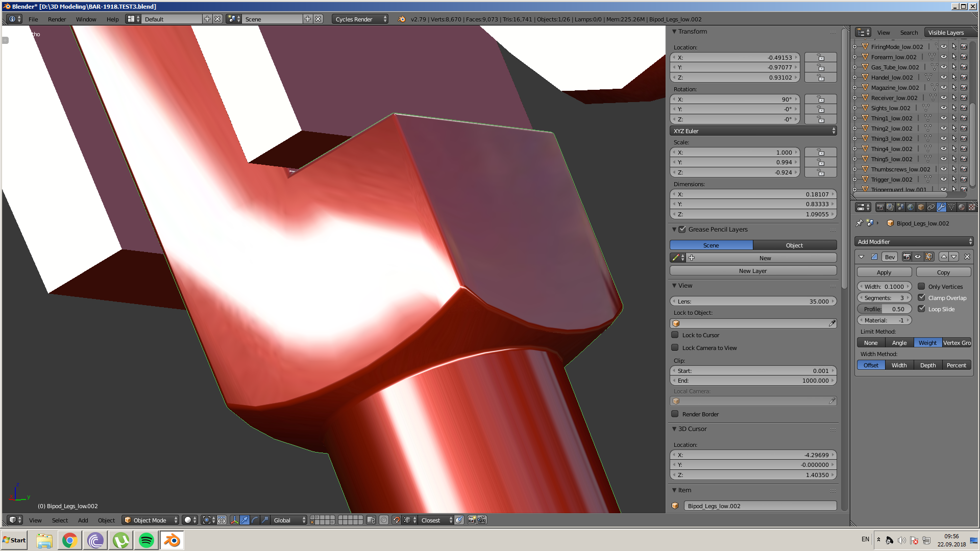
Task: Apply the Bevel modifier
Action: click(884, 272)
